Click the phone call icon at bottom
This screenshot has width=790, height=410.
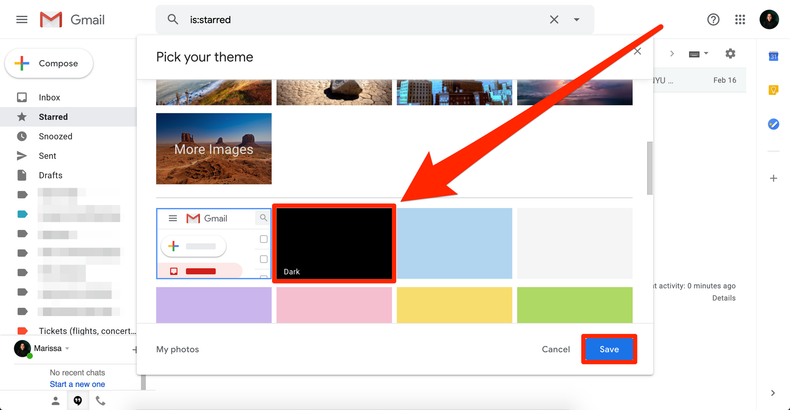tap(100, 400)
